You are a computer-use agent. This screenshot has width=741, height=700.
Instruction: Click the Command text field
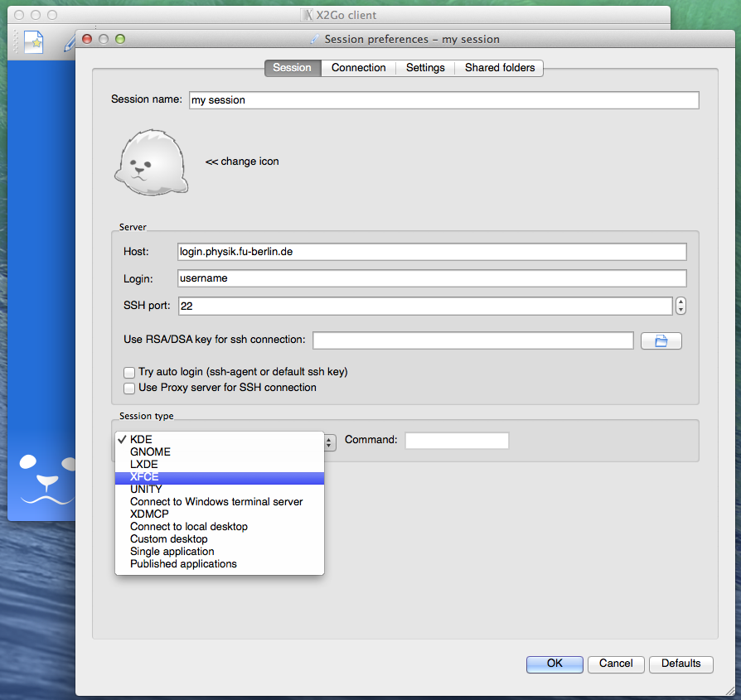point(457,441)
